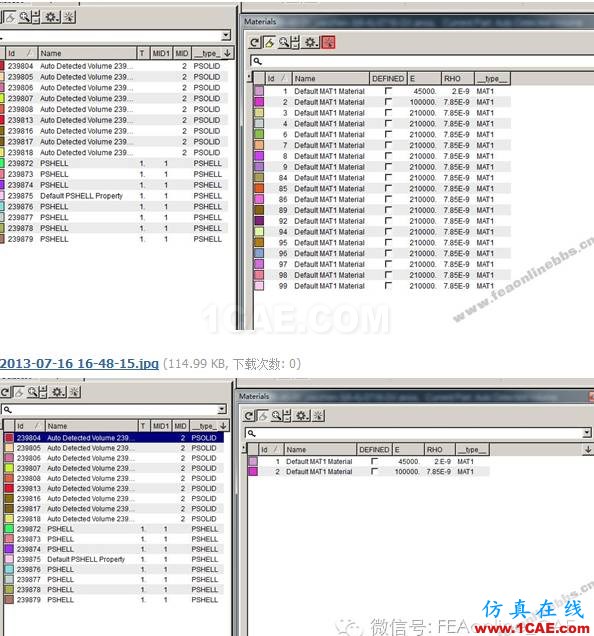Select row 239813 in upper properties list

[x=114, y=120]
